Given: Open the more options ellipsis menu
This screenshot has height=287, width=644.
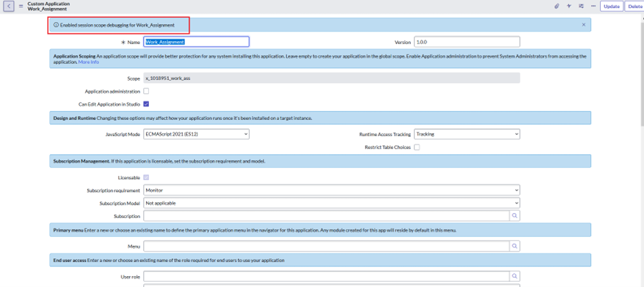Looking at the screenshot, I should [x=593, y=6].
